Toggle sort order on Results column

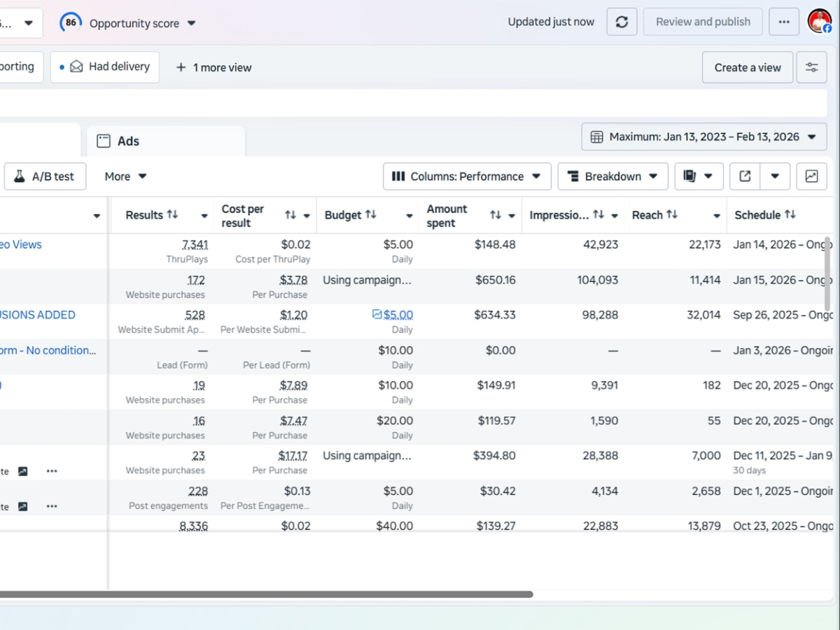[x=171, y=215]
